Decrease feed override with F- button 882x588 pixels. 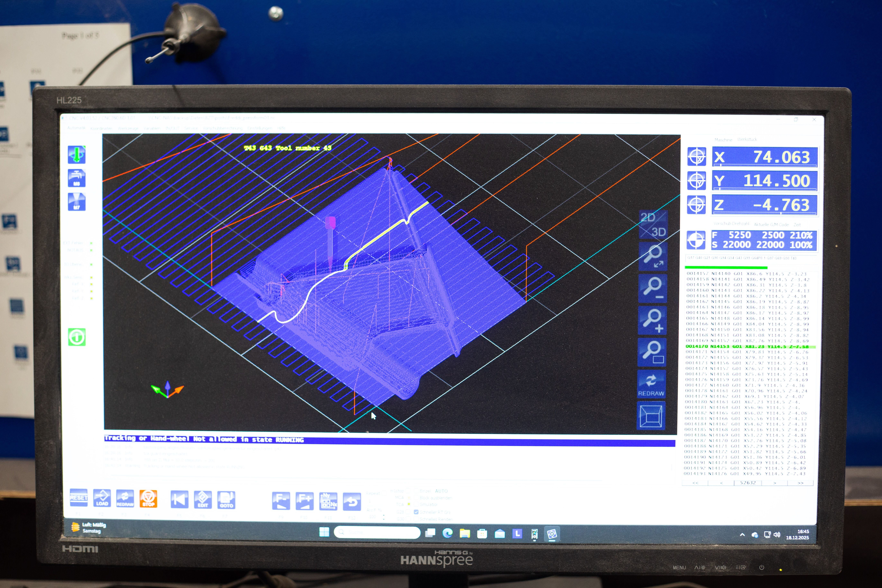click(x=281, y=501)
